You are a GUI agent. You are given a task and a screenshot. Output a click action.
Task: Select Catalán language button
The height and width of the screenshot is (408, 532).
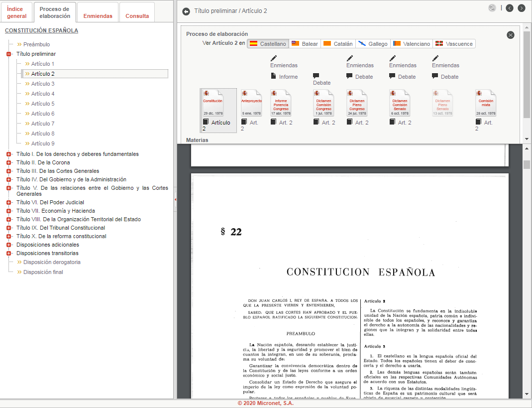coord(338,44)
